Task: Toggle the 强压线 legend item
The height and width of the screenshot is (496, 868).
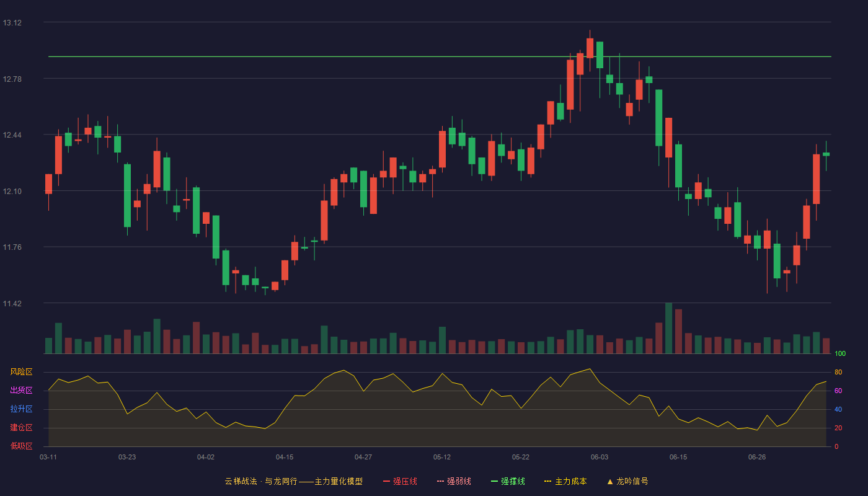Action: [x=400, y=481]
